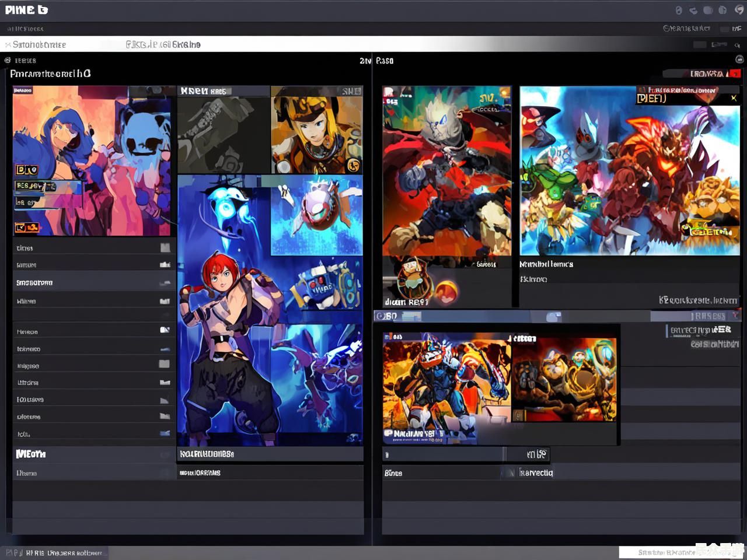Switch to the 'Srtonobomiee' tab
Image resolution: width=747 pixels, height=560 pixels.
click(40, 44)
